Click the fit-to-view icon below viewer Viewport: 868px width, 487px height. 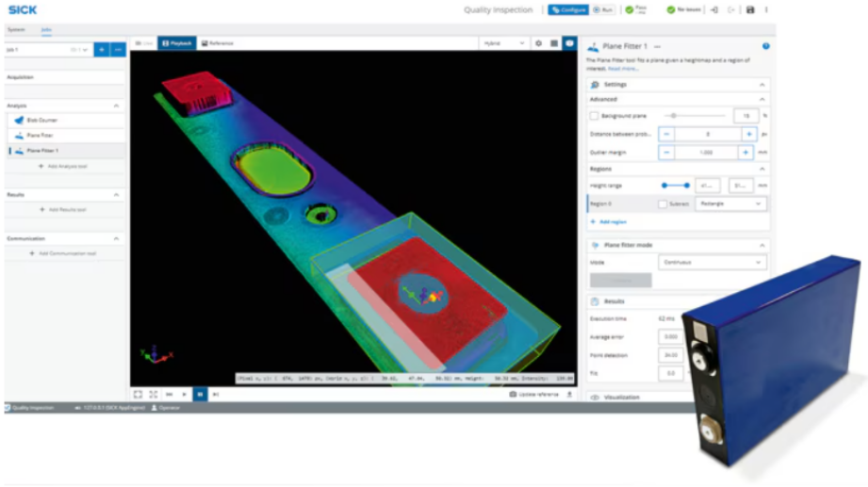click(x=138, y=395)
